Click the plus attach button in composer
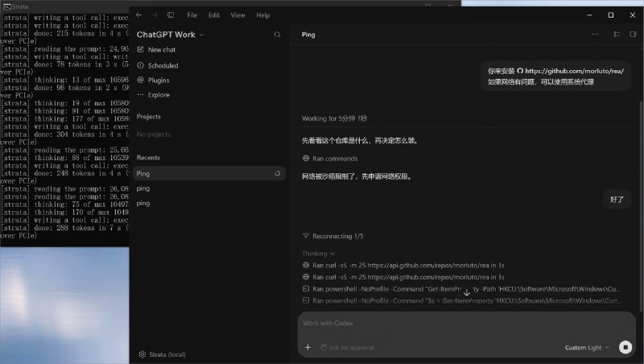Screen dimensions: 644x364 [x=308, y=348]
